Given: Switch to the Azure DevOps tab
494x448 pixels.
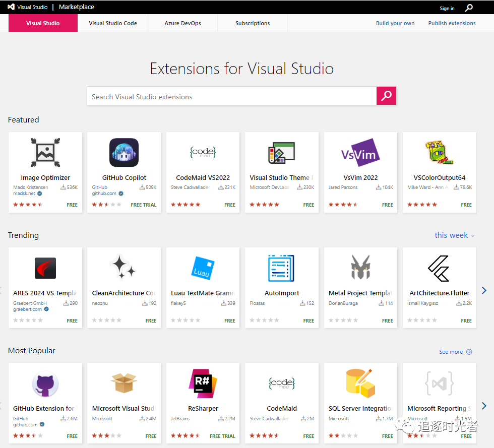Looking at the screenshot, I should (x=182, y=23).
